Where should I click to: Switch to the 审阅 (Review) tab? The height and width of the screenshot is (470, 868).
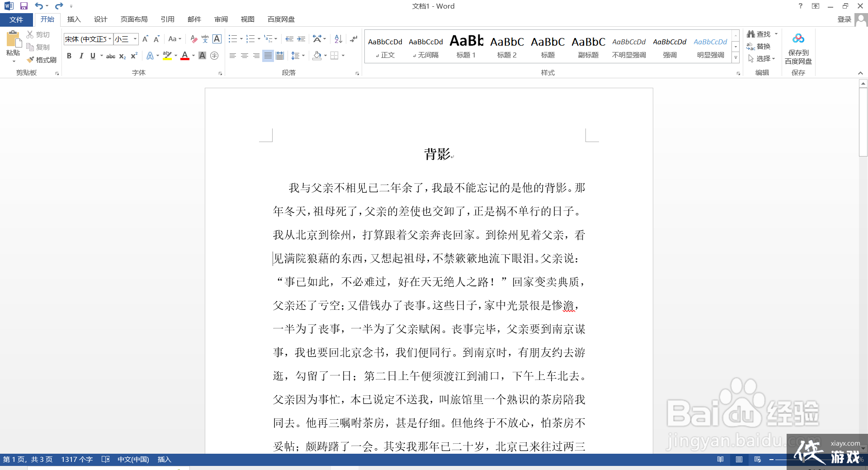click(221, 19)
